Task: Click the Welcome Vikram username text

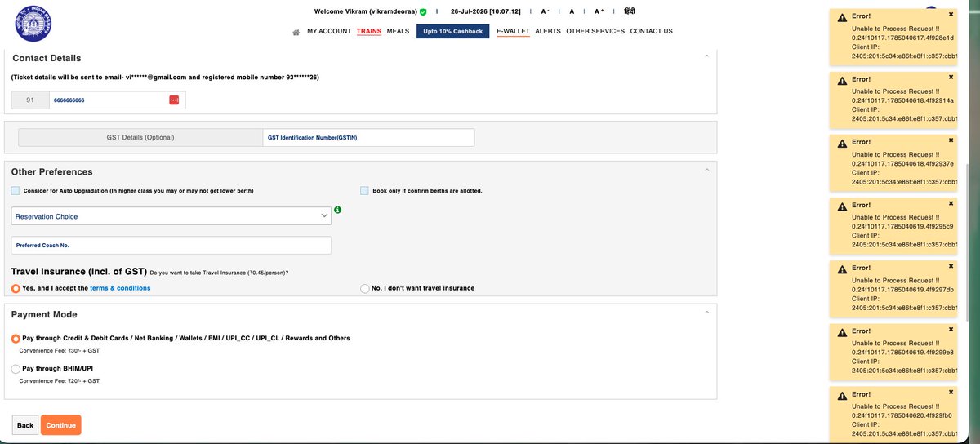Action: point(366,12)
